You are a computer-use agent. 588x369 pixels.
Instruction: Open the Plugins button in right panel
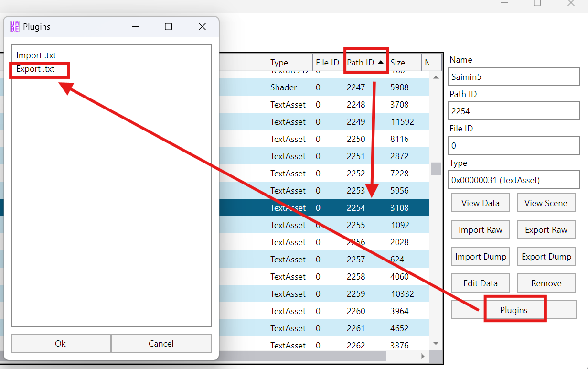(x=514, y=310)
